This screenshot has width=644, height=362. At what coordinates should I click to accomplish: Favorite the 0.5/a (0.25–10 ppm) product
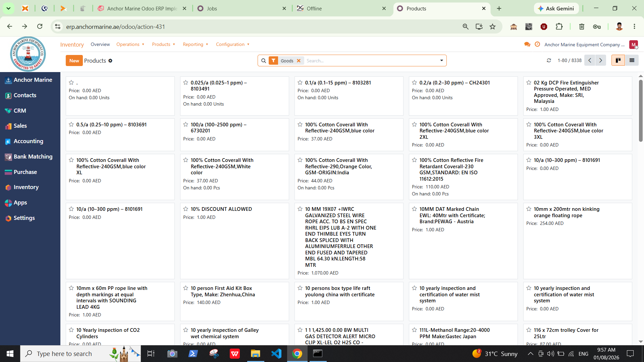[71, 124]
